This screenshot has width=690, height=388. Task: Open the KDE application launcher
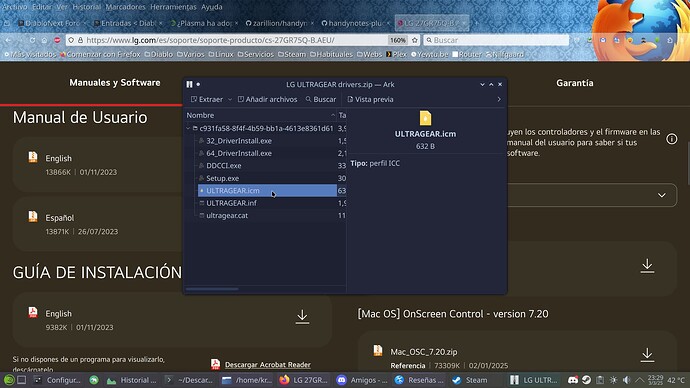[x=9, y=380]
